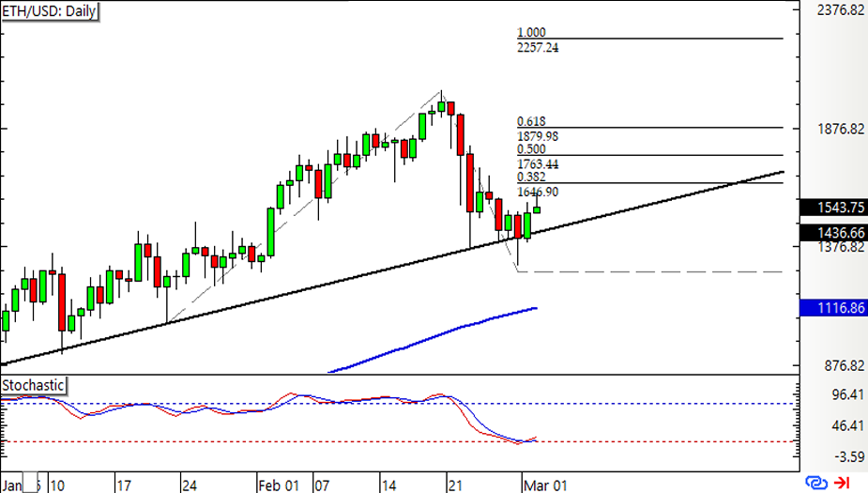868x493 pixels.
Task: Click the blue chart link icon
Action: 816,483
